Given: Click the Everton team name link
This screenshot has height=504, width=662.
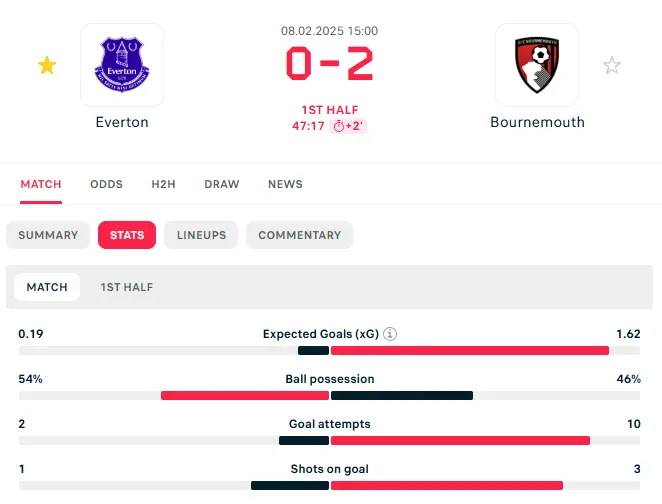Looking at the screenshot, I should (x=122, y=122).
